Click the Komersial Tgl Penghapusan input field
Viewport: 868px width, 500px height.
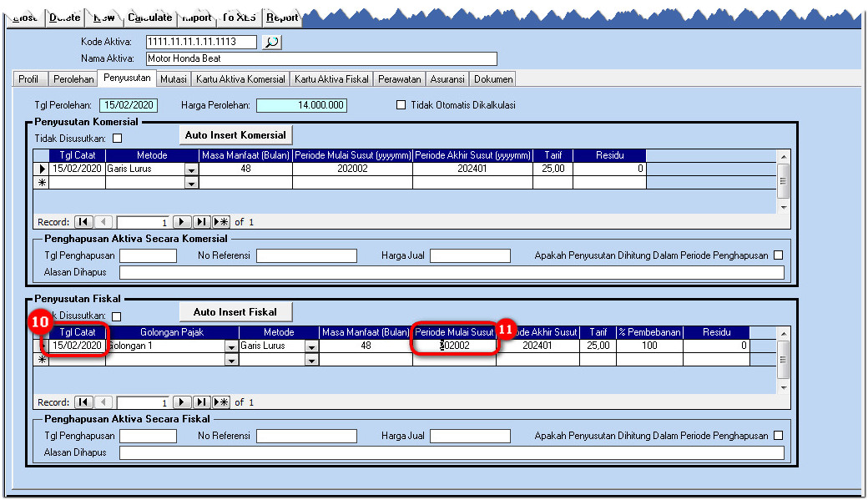click(x=148, y=256)
